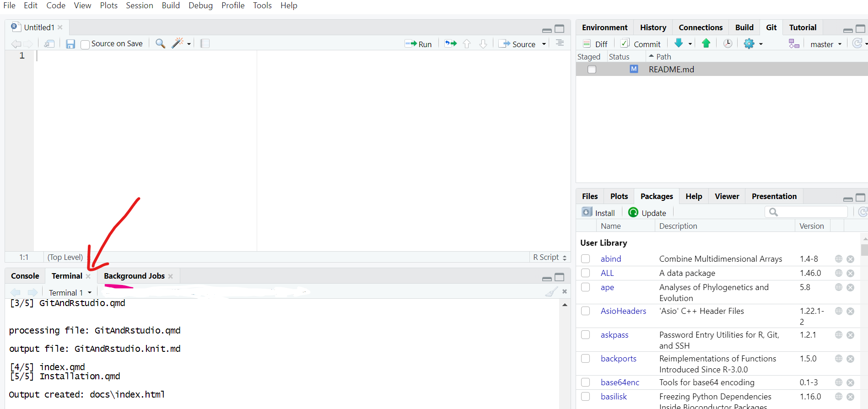Stage the README.md file checkbox
This screenshot has width=868, height=409.
click(x=592, y=70)
